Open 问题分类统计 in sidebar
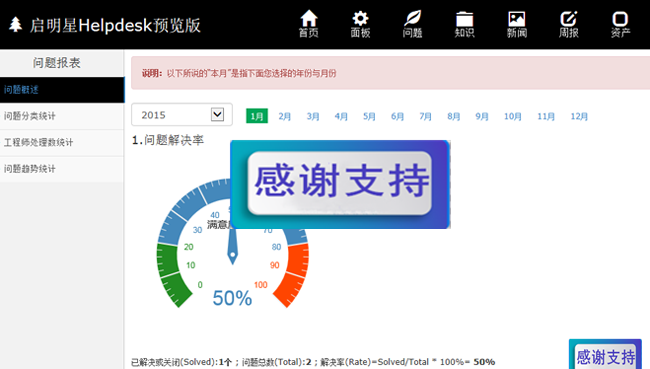The image size is (650, 369). (x=62, y=116)
